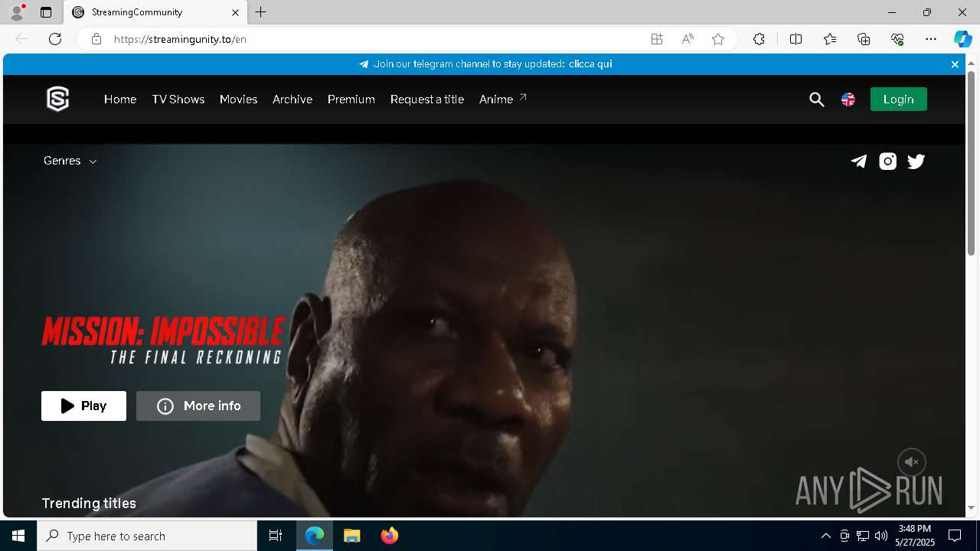Click the clicca qui telegram link

590,64
